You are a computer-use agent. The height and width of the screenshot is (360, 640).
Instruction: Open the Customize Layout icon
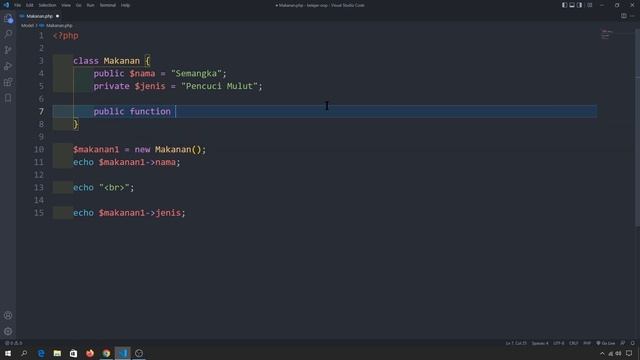tap(590, 5)
